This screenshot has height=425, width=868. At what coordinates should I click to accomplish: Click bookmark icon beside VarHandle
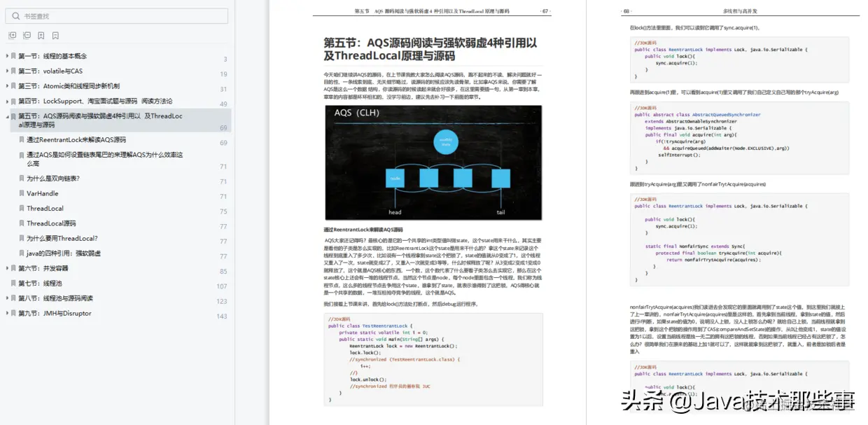[x=22, y=194]
